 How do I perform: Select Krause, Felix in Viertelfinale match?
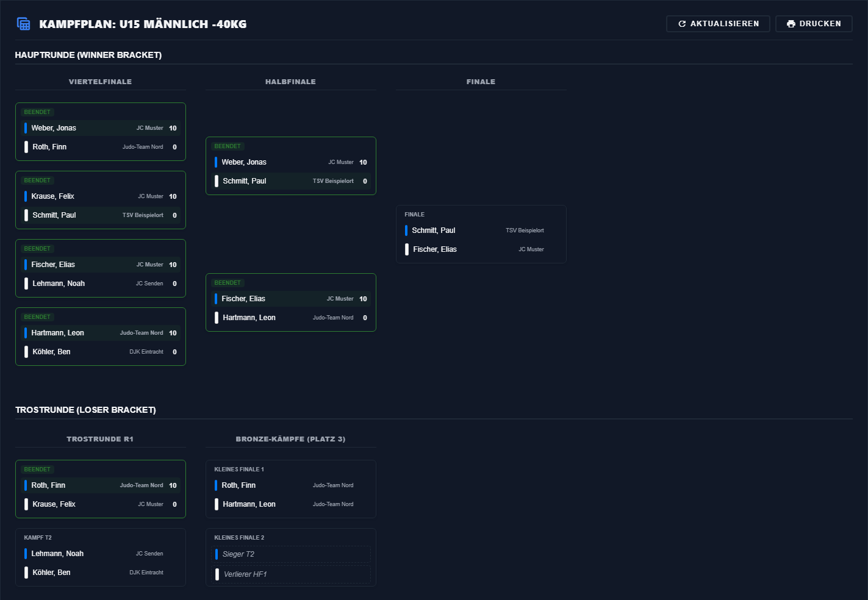[101, 196]
